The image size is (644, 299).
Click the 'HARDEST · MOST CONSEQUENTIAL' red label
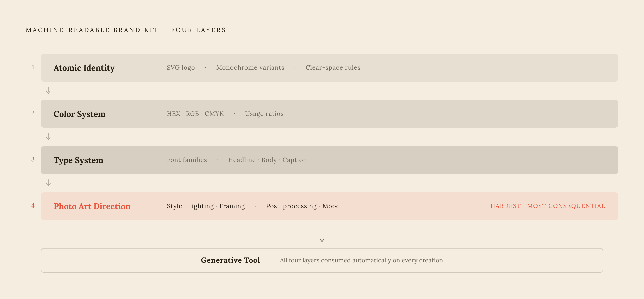coord(548,206)
